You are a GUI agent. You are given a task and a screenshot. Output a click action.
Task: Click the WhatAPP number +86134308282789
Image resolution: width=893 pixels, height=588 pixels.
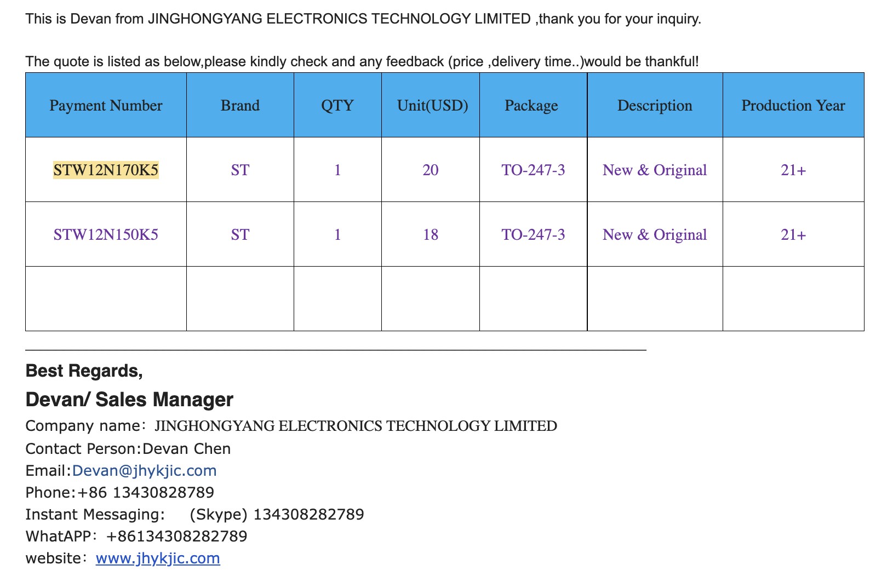tap(176, 537)
